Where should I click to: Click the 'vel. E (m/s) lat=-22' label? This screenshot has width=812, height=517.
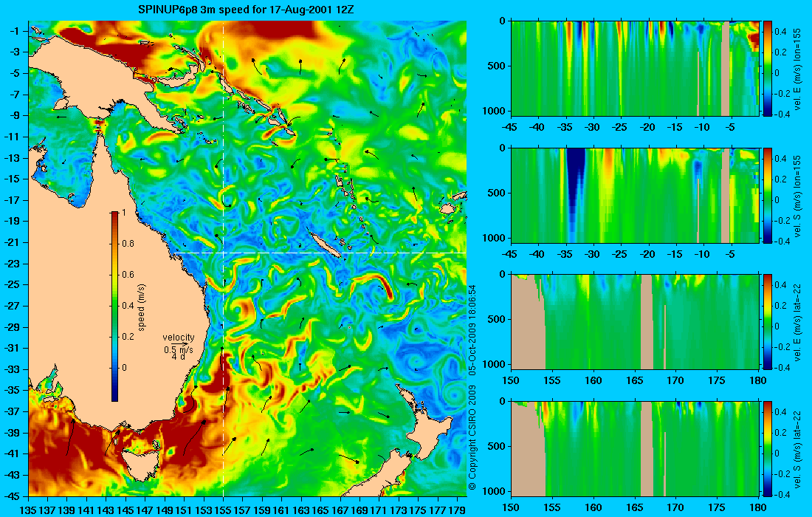[797, 322]
